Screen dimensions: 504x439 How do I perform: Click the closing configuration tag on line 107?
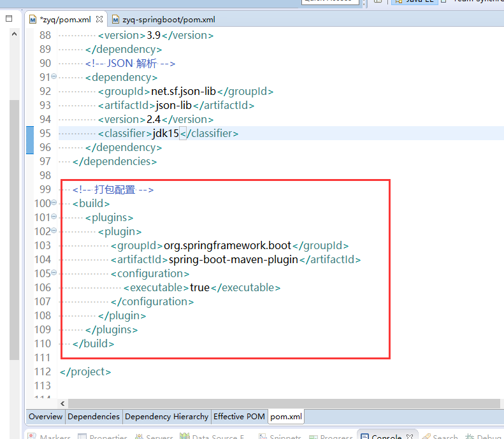[x=152, y=302]
